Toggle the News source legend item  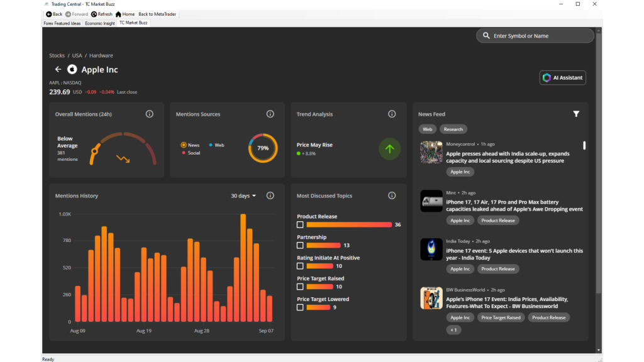tap(190, 145)
